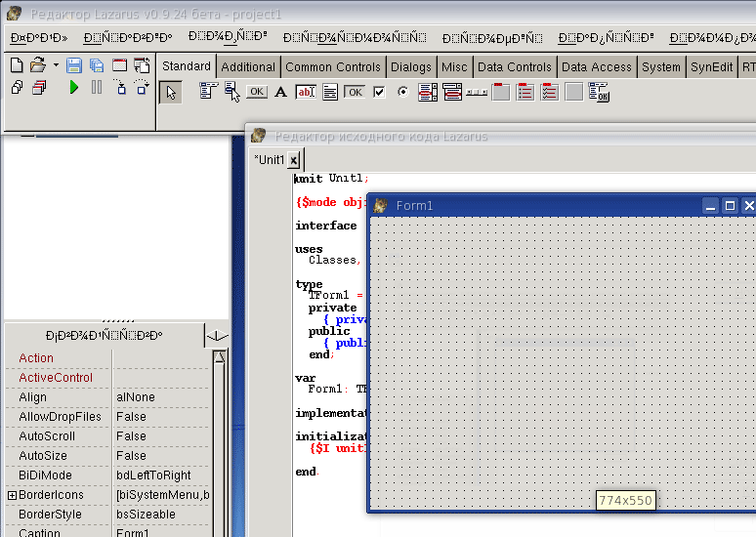This screenshot has width=756, height=537.
Task: Click the Save (floppy disk) icon
Action: 75,65
